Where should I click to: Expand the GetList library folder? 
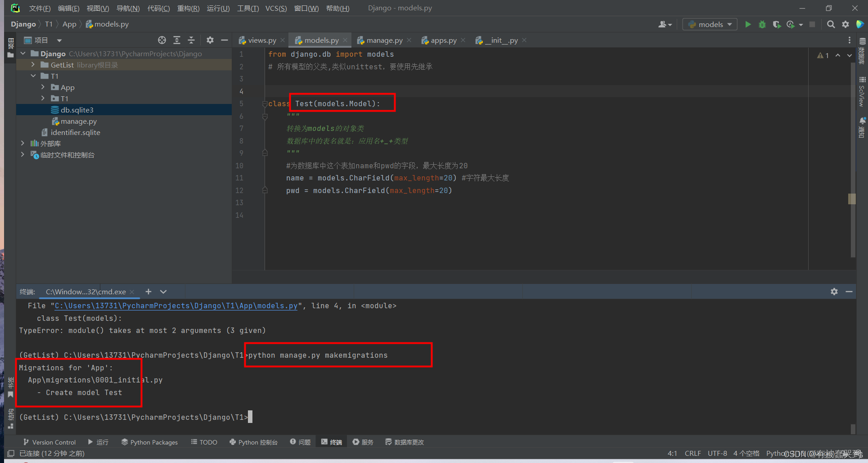[33, 65]
